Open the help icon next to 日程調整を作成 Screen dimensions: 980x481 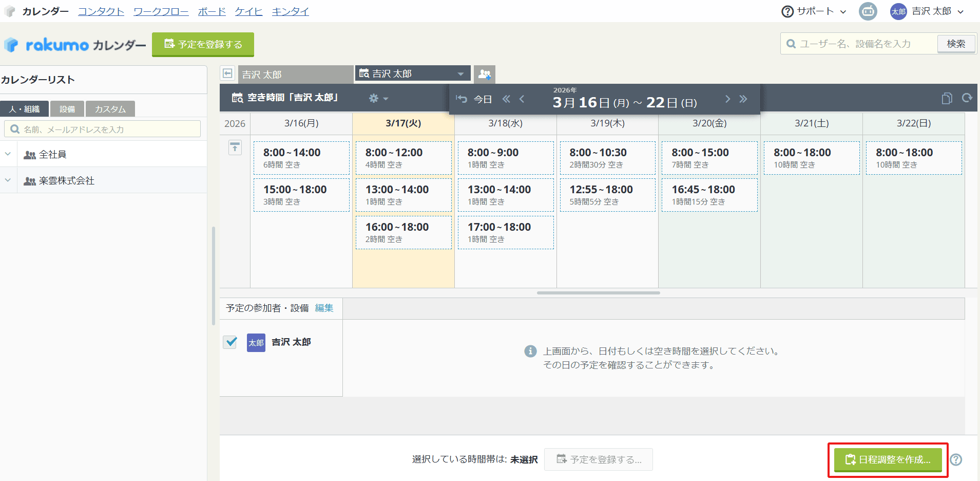[x=956, y=459]
